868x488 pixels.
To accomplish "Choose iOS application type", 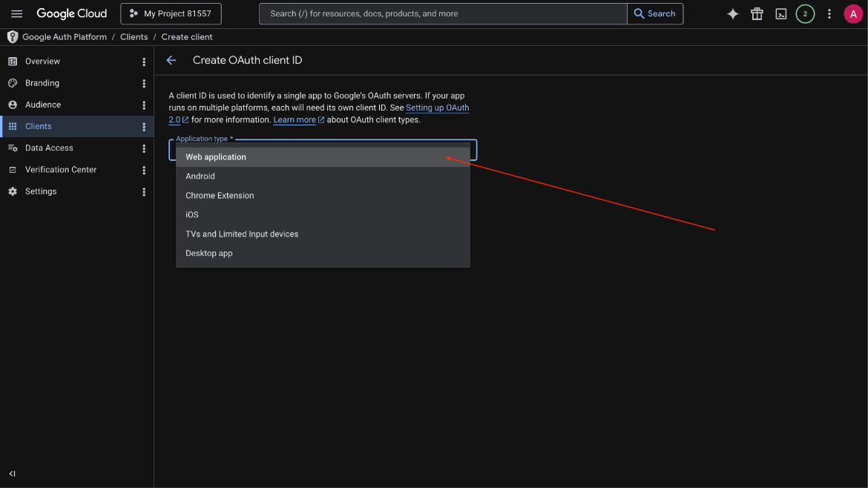I will point(323,214).
